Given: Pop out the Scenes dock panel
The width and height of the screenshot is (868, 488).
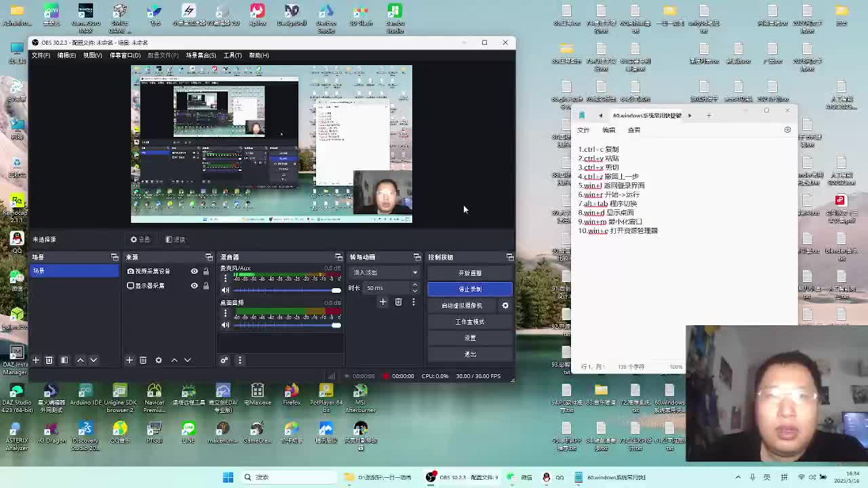Looking at the screenshot, I should coord(115,257).
